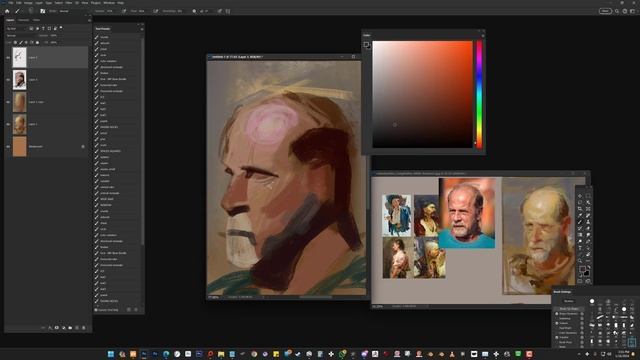The image size is (640, 360).
Task: Open brush Mode dropdown in options bar
Action: point(73,11)
